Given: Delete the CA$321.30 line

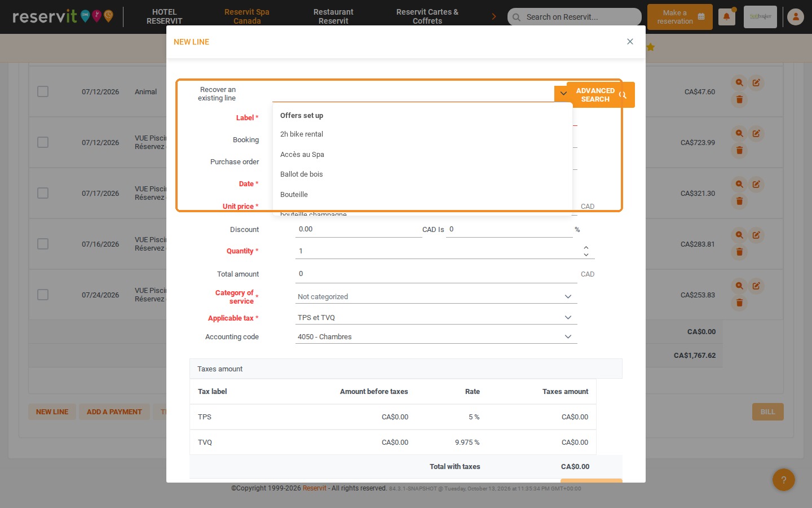Looking at the screenshot, I should (x=739, y=202).
